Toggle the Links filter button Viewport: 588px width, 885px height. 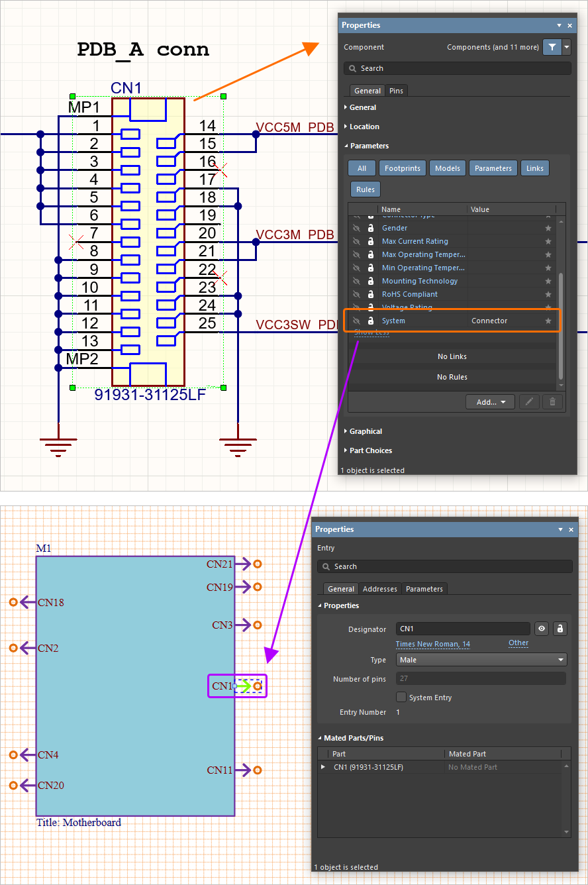tap(535, 168)
